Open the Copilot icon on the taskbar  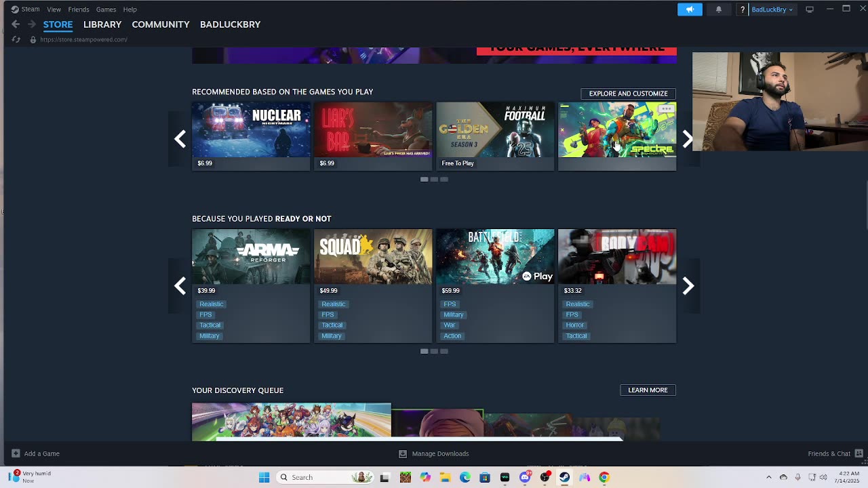pyautogui.click(x=425, y=477)
